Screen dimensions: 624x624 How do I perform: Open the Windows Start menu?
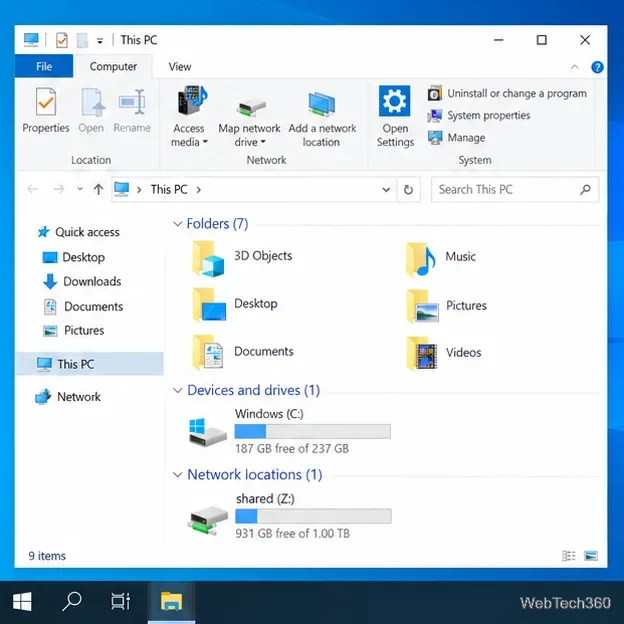(22, 601)
